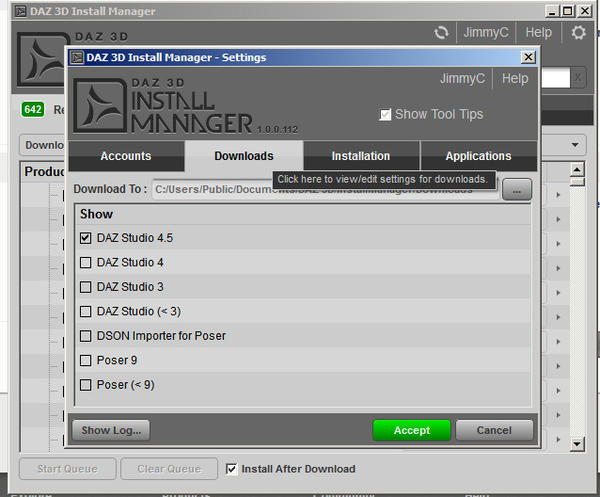This screenshot has height=497, width=600.
Task: Check the Poser 9 option
Action: click(x=85, y=360)
